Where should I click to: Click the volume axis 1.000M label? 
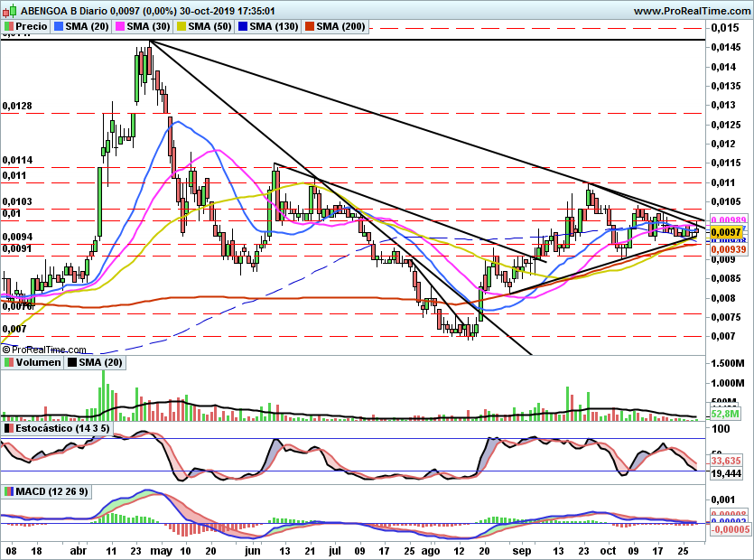(728, 383)
